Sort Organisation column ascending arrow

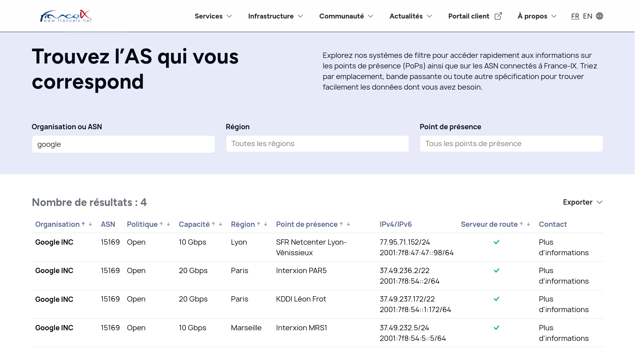(83, 224)
